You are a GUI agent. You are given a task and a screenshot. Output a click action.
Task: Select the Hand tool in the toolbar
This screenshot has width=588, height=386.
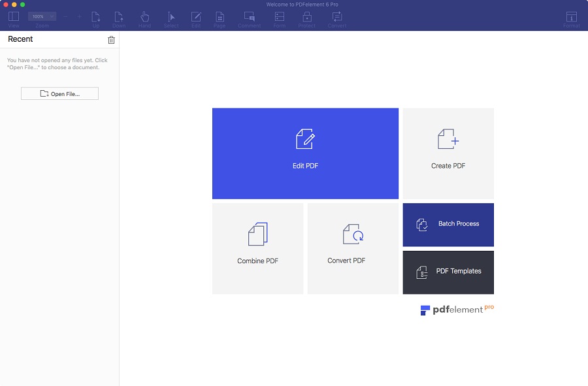(x=144, y=17)
